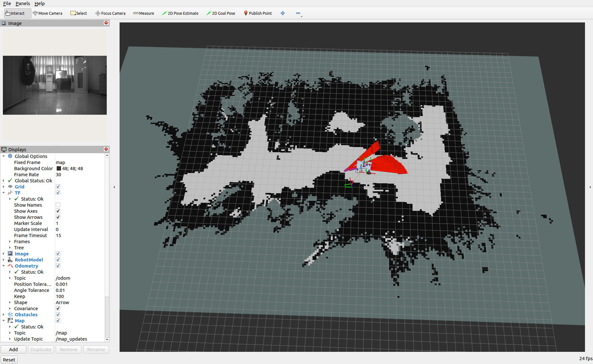Expand the TF Frames entry

pos(10,242)
